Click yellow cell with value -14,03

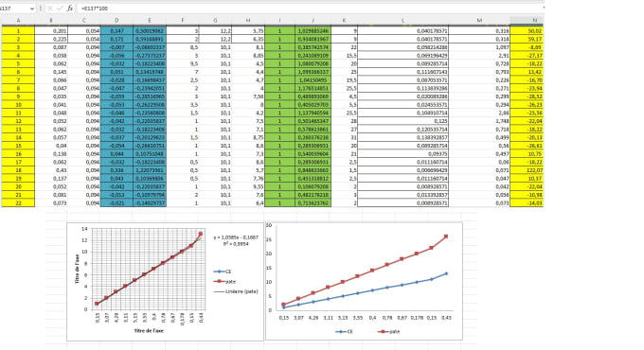527,203
